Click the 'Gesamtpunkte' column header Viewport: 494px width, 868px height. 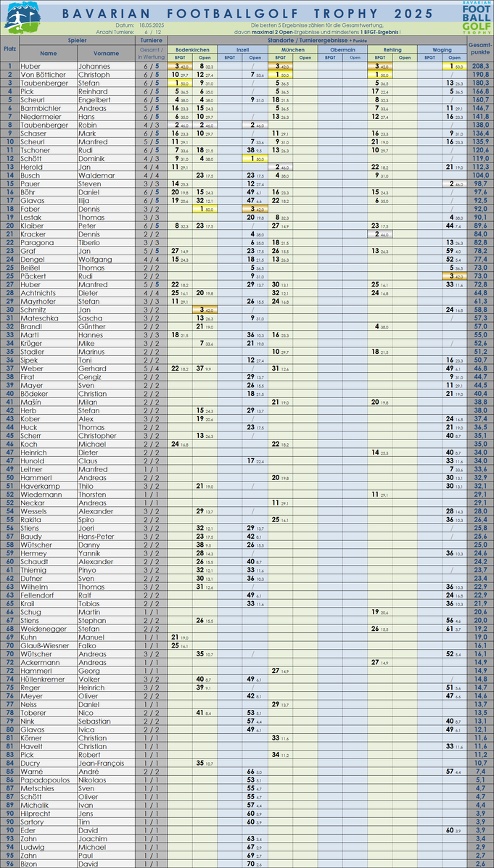[x=479, y=49]
